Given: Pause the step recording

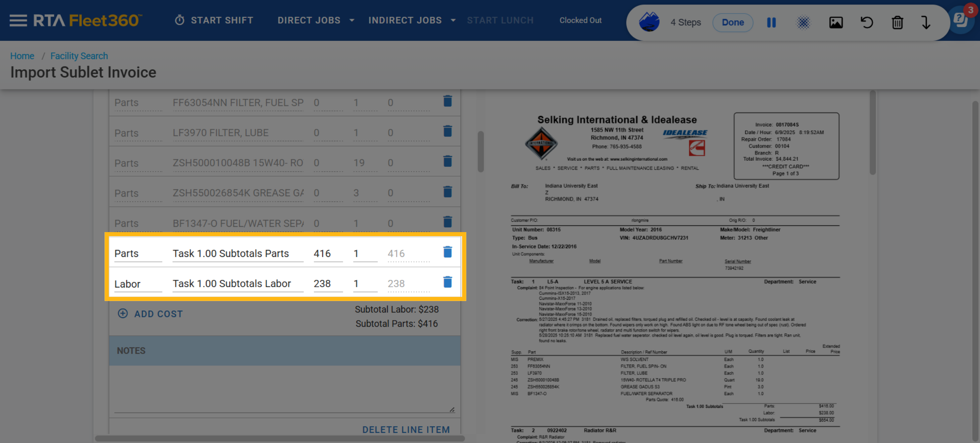Looking at the screenshot, I should 771,22.
